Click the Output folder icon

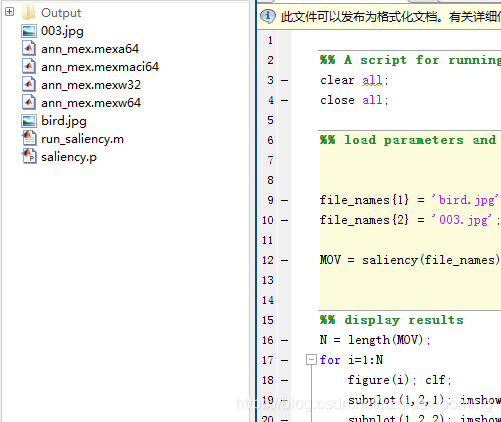point(28,12)
